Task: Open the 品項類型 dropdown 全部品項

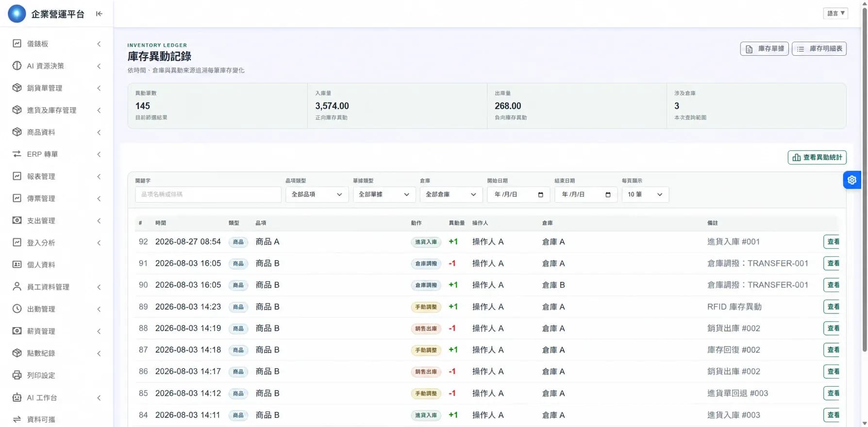Action: point(317,195)
